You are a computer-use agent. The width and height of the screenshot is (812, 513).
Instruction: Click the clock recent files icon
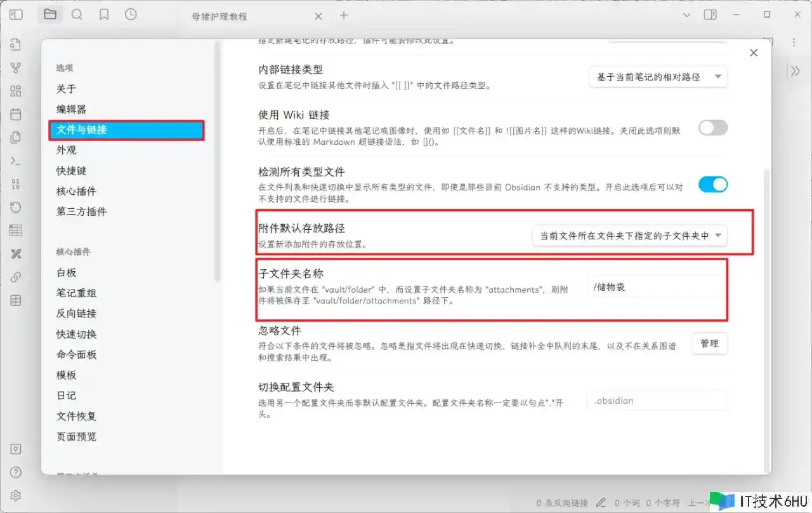(131, 15)
